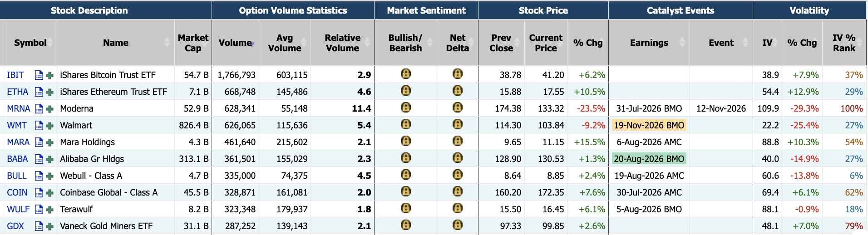This screenshot has width=868, height=235.
Task: Open the document icon next to BABA
Action: tap(39, 159)
